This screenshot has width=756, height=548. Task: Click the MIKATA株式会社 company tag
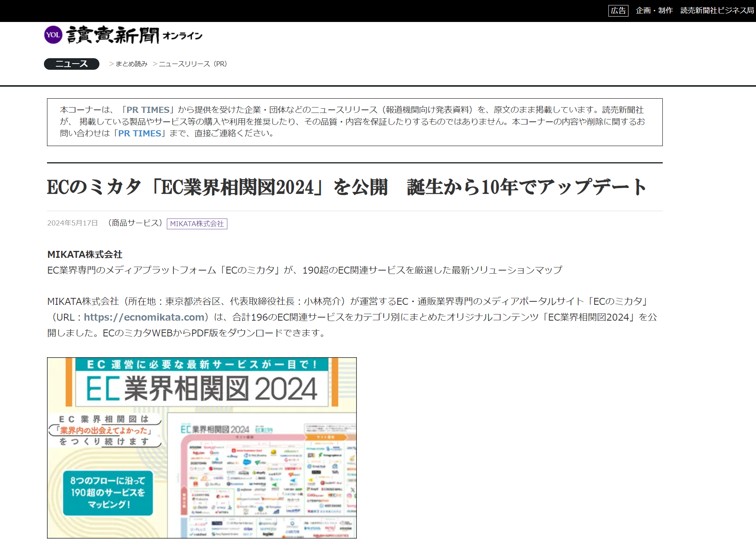(x=197, y=224)
